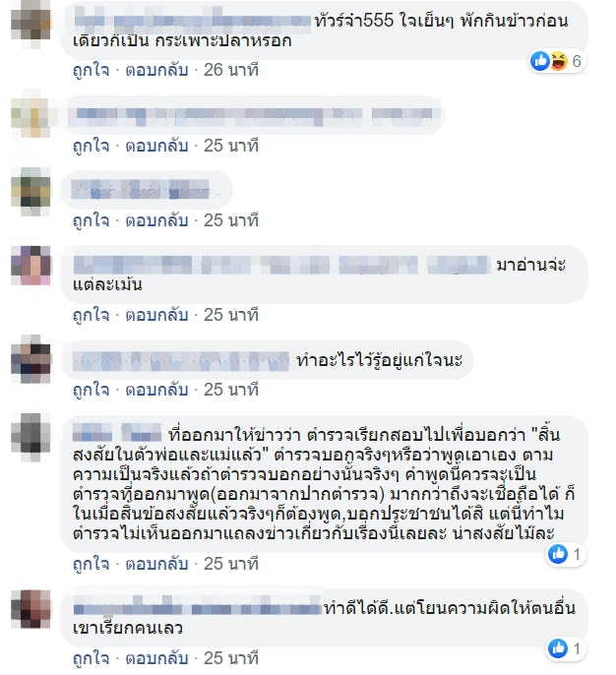Open 25 นาที timestamp under last comment
616x675 pixels.
(230, 658)
